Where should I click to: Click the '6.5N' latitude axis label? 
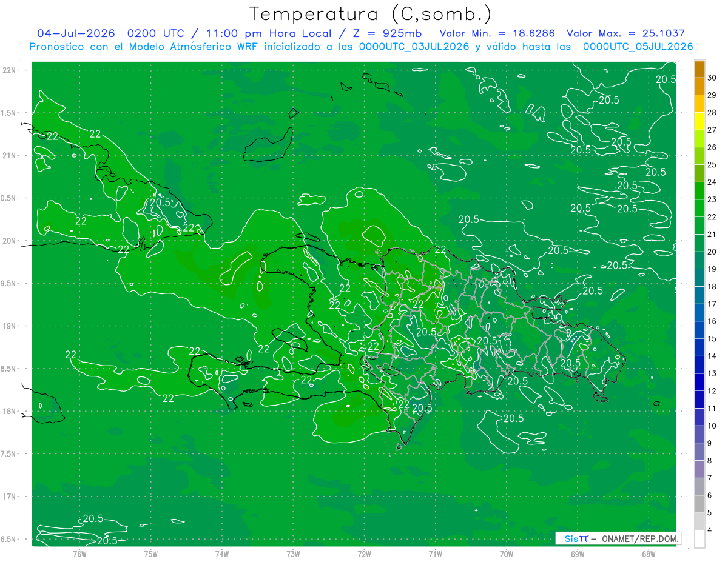9,539
